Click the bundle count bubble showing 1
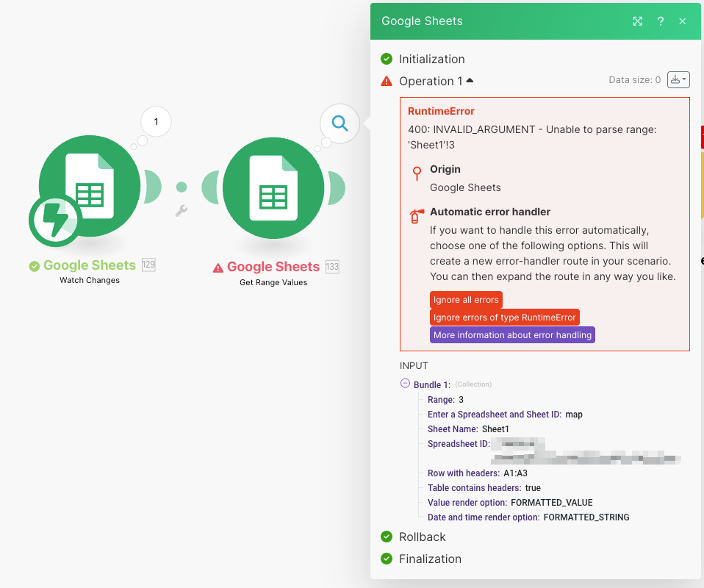 click(156, 122)
